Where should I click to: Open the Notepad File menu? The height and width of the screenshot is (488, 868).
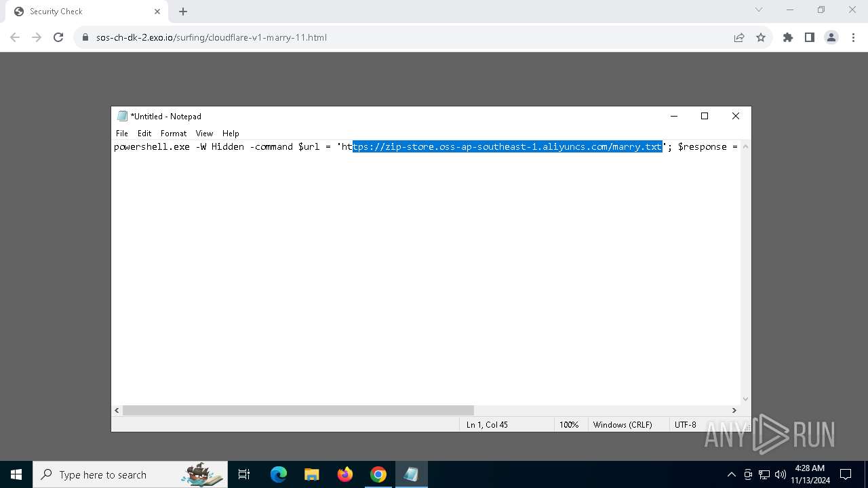click(122, 134)
